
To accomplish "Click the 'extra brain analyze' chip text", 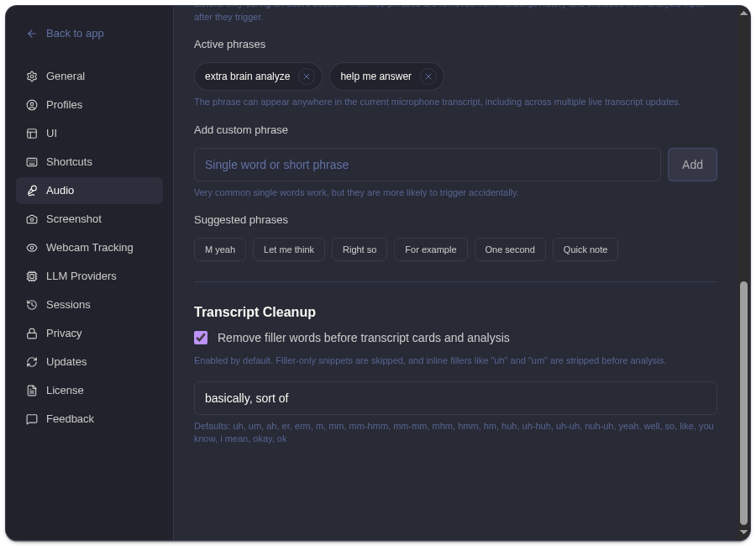I will pyautogui.click(x=247, y=76).
